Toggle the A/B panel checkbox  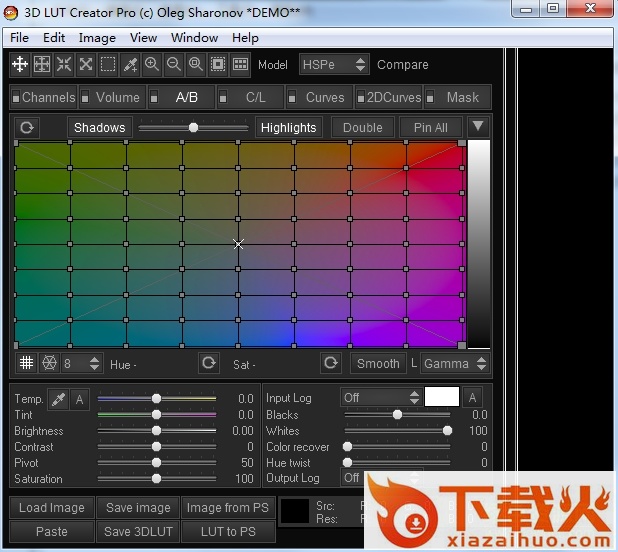[154, 98]
